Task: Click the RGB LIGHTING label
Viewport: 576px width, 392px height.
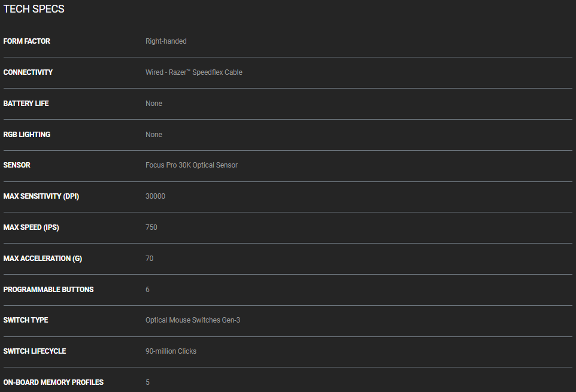Action: 27,135
